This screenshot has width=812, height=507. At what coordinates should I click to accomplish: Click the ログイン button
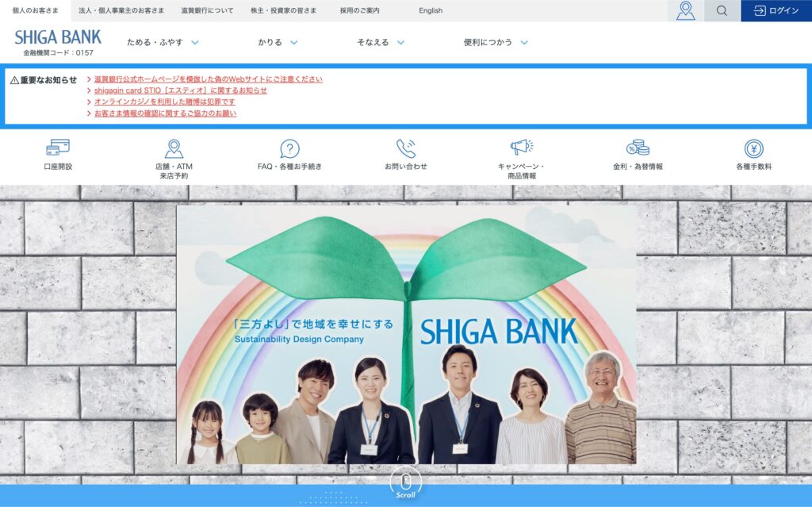pos(776,10)
